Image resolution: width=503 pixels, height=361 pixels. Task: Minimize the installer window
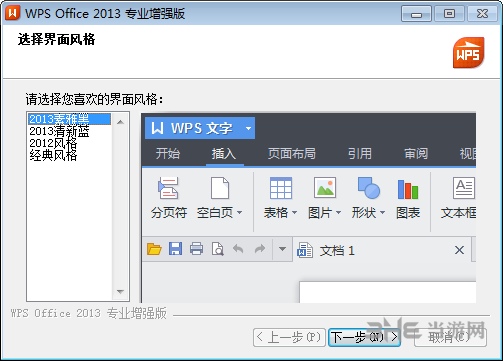click(x=416, y=14)
